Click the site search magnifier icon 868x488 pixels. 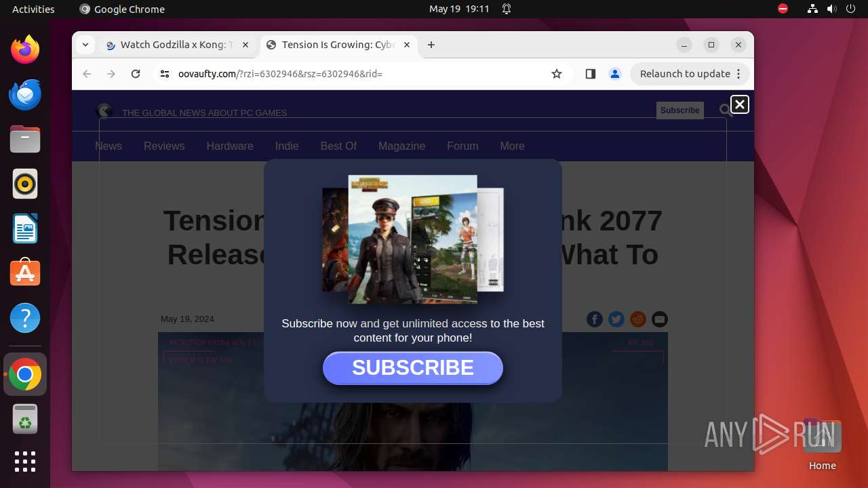point(726,110)
